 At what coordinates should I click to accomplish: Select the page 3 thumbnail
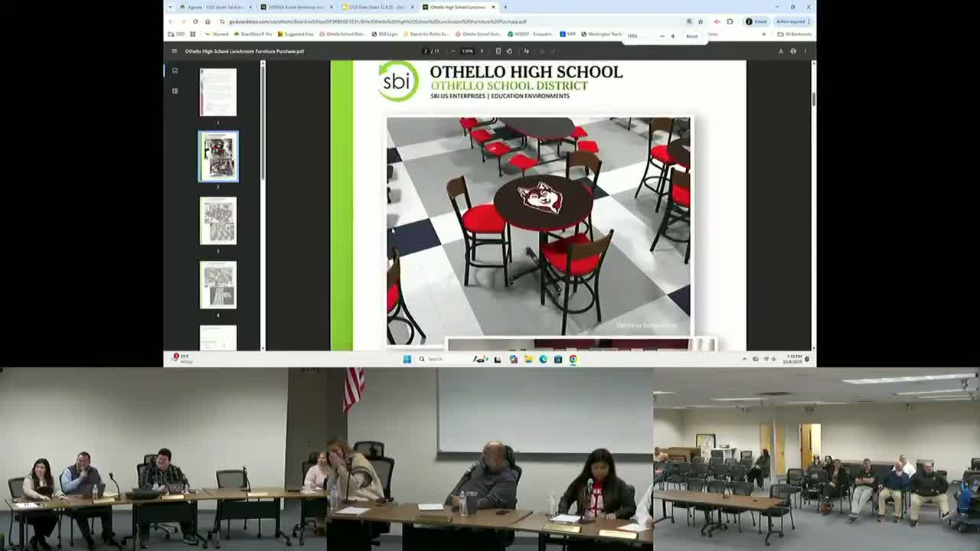pyautogui.click(x=218, y=221)
